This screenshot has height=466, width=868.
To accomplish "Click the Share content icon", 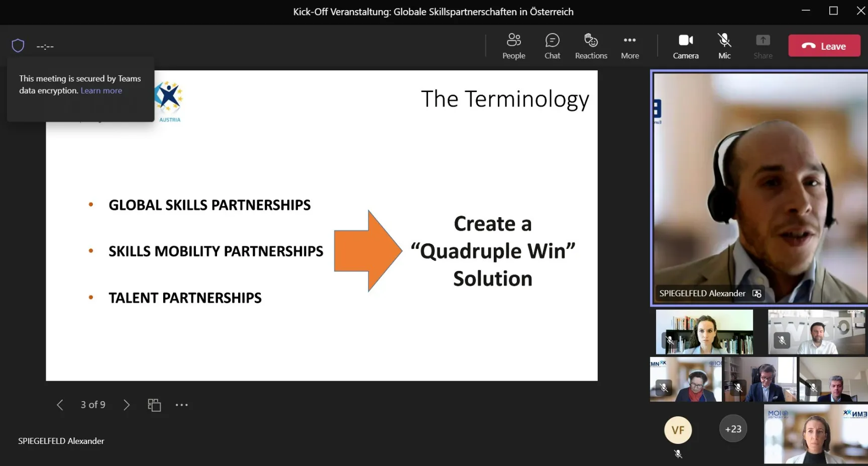I will (763, 46).
